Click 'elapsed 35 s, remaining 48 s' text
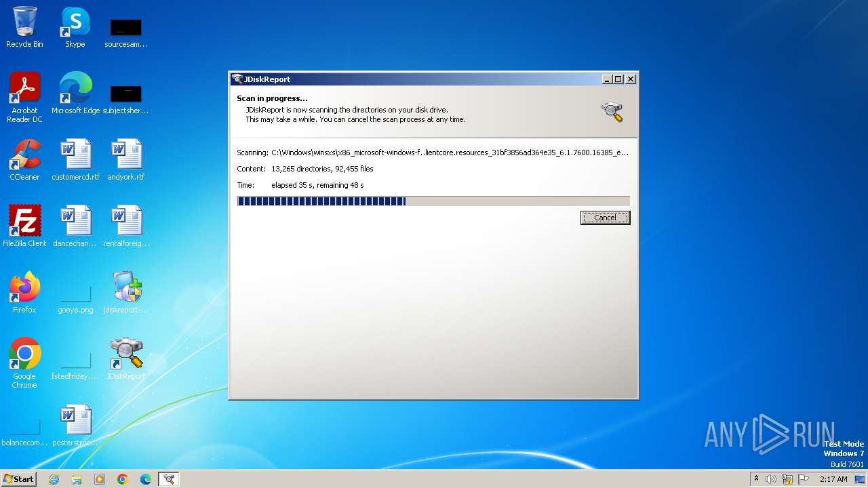 click(x=317, y=185)
